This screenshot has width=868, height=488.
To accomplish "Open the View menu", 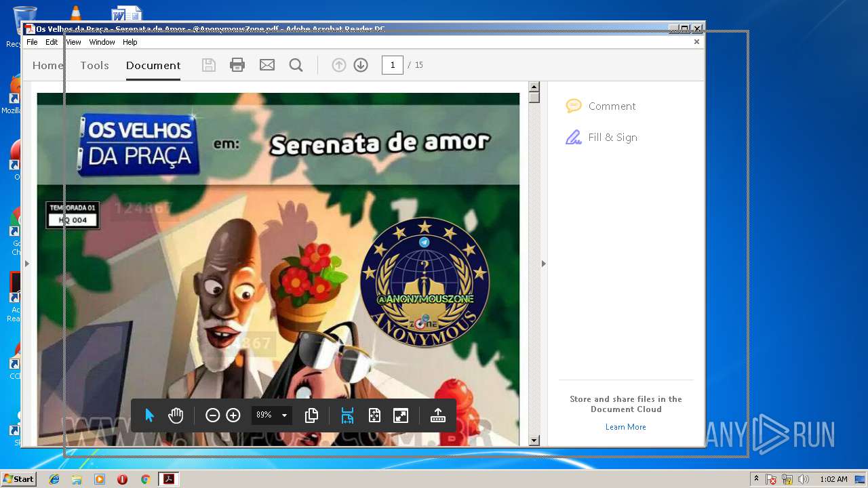I will coord(73,42).
